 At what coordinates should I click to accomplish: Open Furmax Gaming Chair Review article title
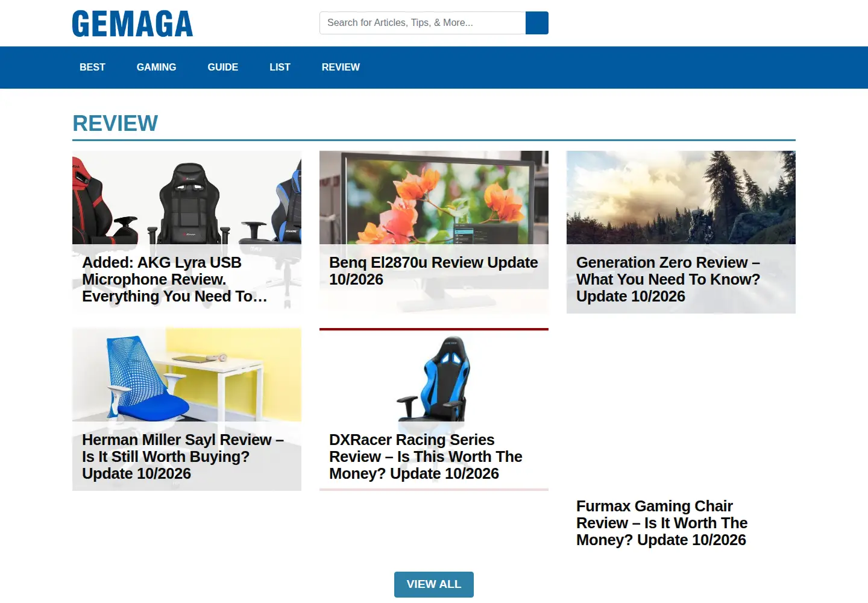662,523
